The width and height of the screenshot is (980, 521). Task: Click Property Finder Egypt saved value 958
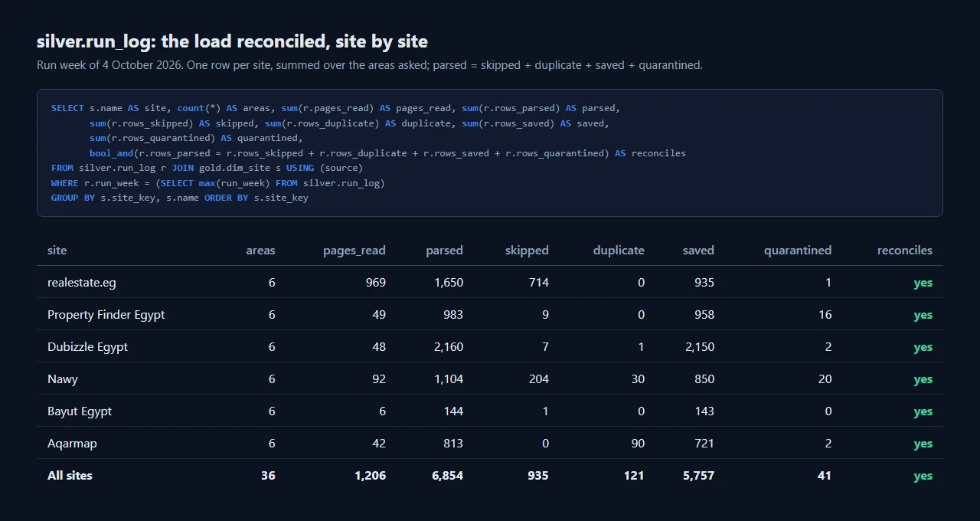[704, 315]
